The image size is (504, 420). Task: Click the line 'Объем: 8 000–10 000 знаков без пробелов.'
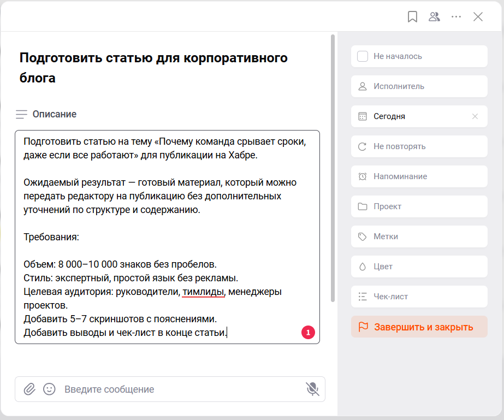pos(120,264)
